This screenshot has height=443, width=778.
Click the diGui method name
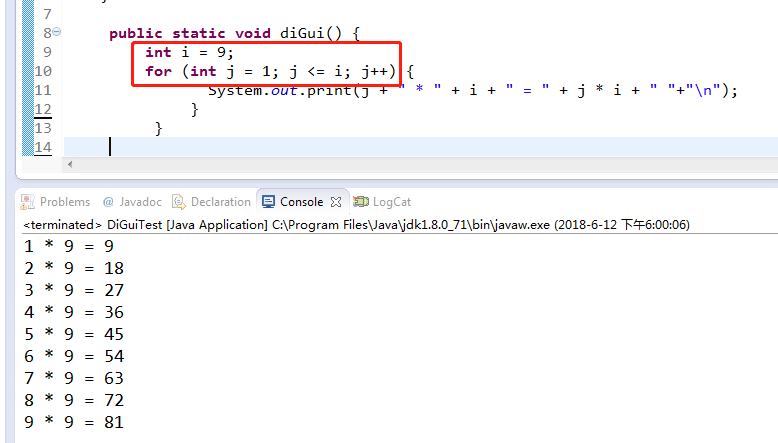(302, 33)
